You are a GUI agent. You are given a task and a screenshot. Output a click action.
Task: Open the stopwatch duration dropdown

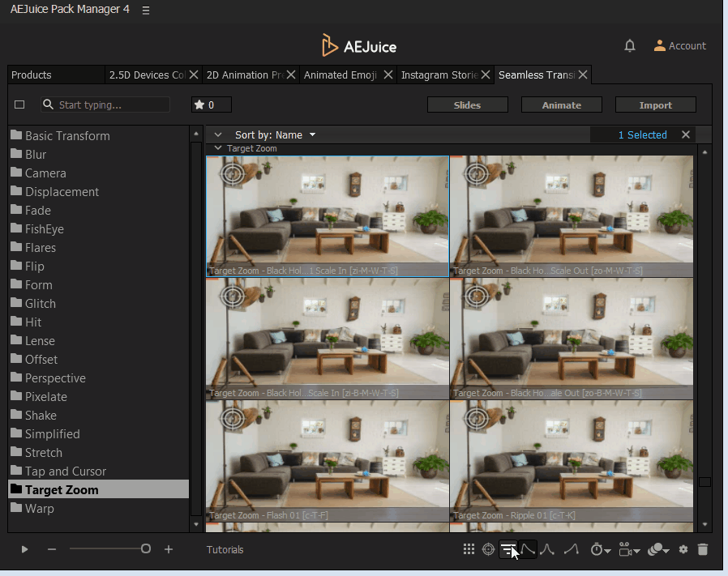click(x=601, y=549)
